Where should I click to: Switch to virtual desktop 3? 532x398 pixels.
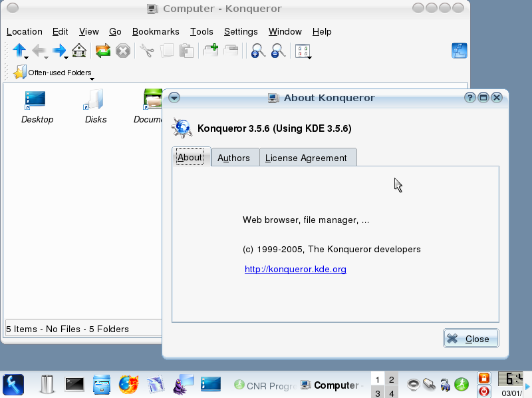(378, 393)
